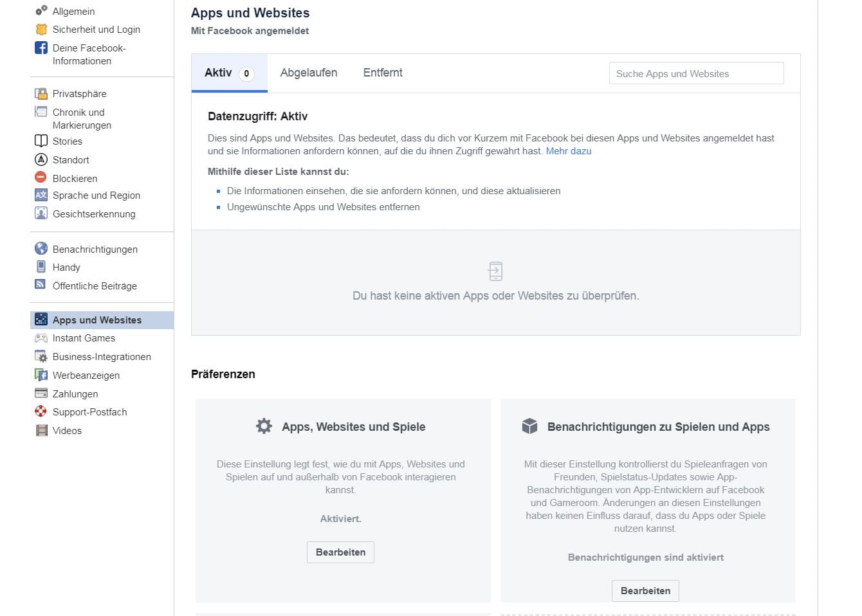The image size is (862, 616).
Task: Click the Du hast keine aktiven Apps message
Action: coord(495,296)
